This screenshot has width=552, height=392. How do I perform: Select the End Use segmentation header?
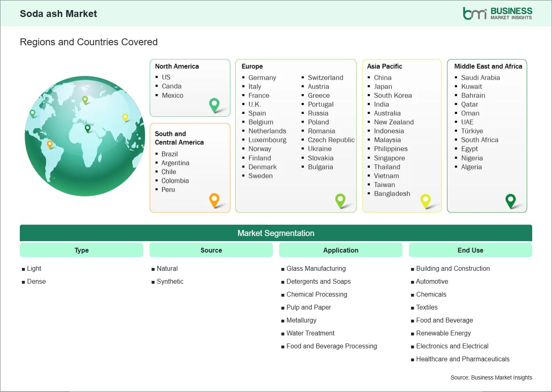coord(470,250)
